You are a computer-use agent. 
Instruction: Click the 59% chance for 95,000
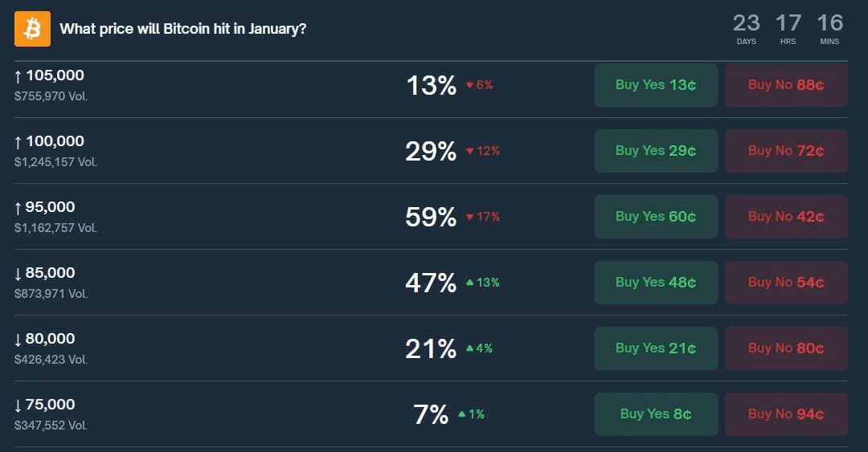[431, 217]
